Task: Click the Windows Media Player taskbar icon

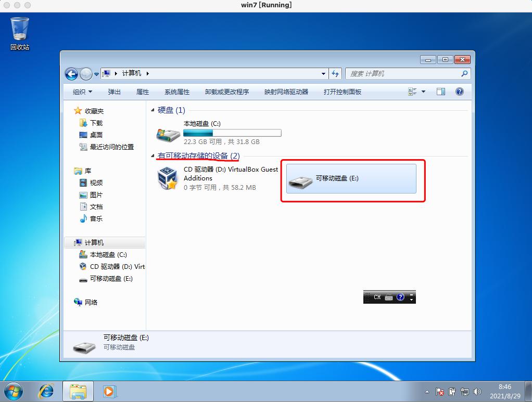Action: [108, 391]
